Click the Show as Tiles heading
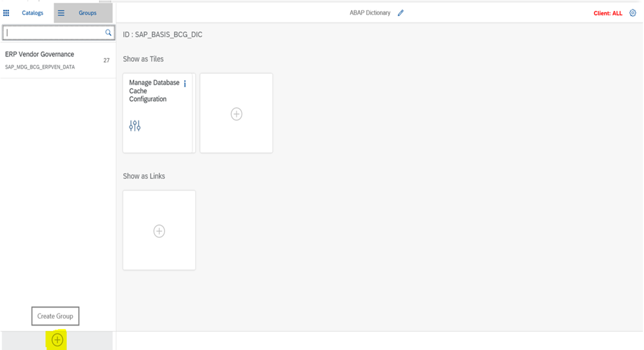 [x=144, y=59]
